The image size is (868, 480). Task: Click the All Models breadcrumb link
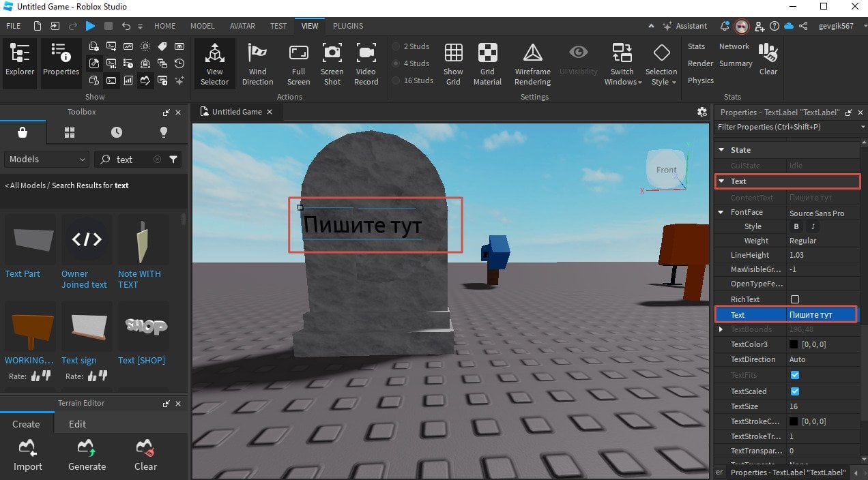click(x=26, y=185)
